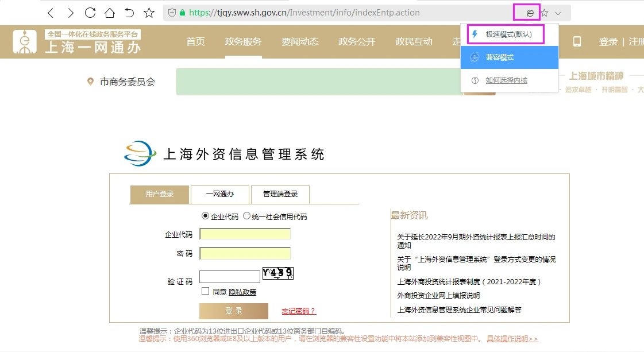Click the mobile phone icon in header

coord(577,41)
